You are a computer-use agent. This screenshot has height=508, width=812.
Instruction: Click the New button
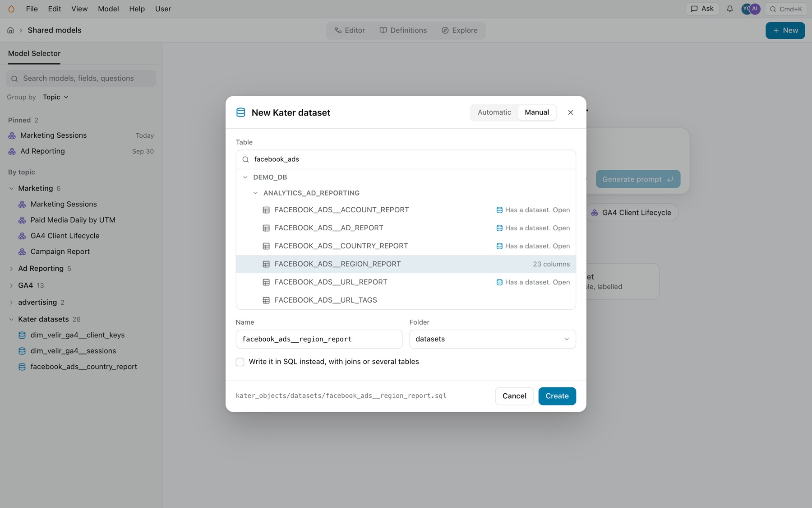[x=785, y=30]
